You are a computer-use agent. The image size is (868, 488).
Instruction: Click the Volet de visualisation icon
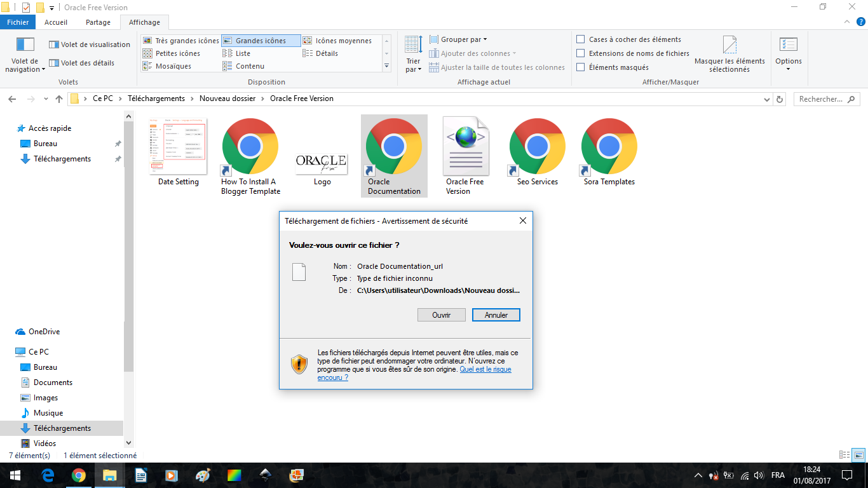[54, 44]
